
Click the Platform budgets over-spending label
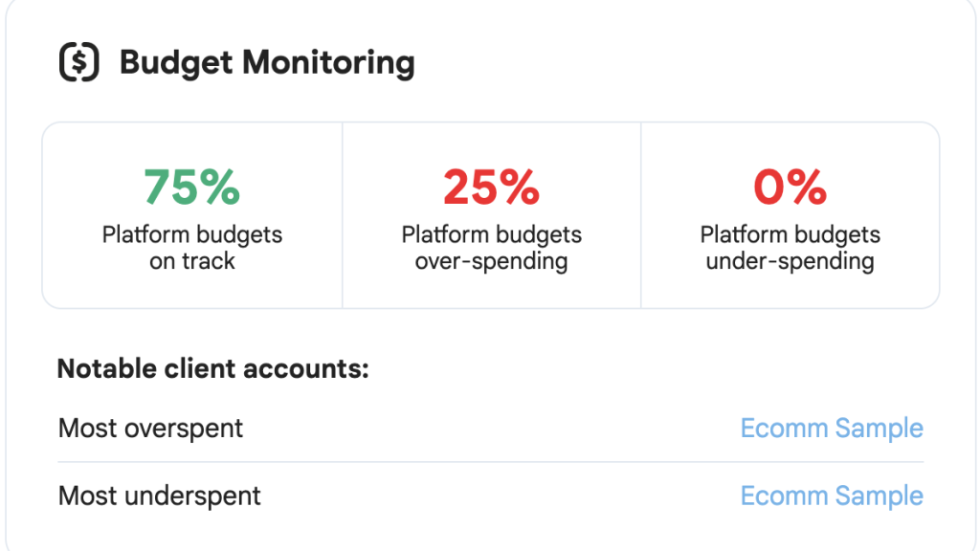491,248
